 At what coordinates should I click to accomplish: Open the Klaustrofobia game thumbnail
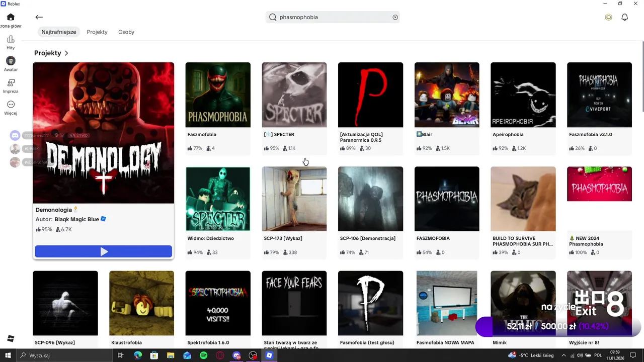click(142, 303)
